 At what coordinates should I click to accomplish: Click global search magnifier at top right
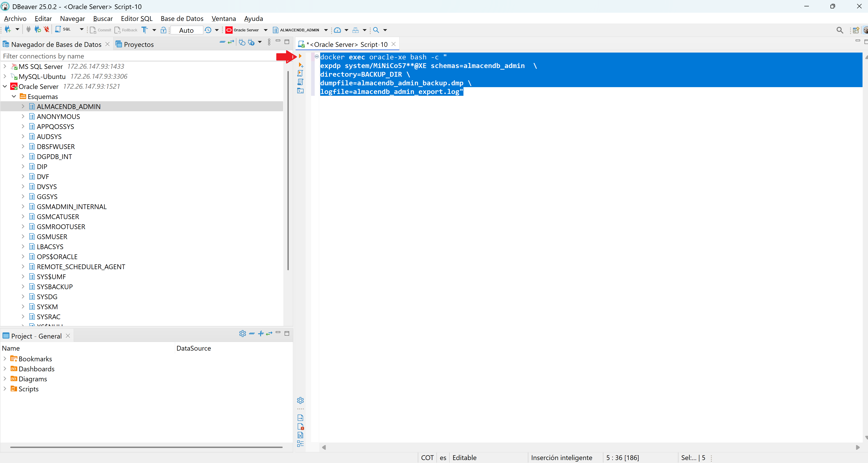(840, 30)
